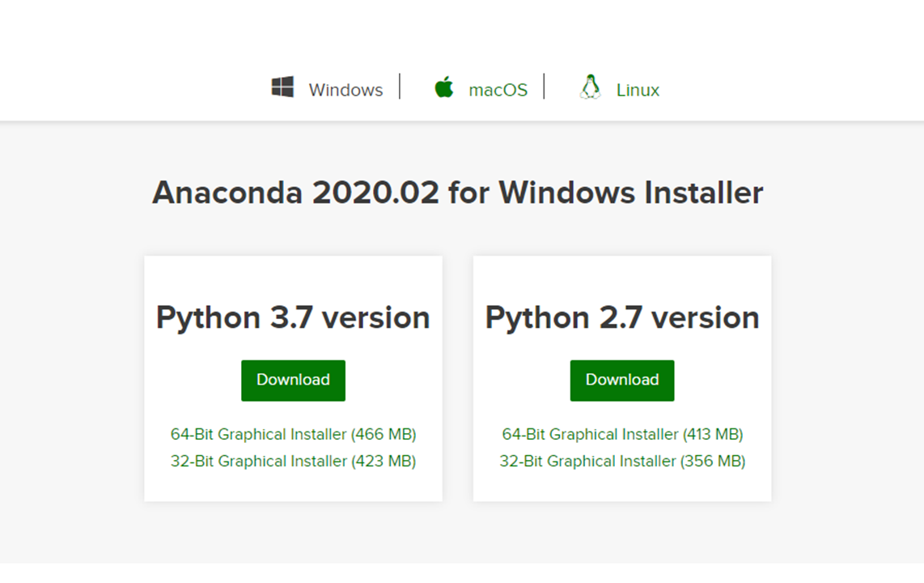Download the Python 3.7 version
This screenshot has height=583, width=924.
tap(293, 381)
